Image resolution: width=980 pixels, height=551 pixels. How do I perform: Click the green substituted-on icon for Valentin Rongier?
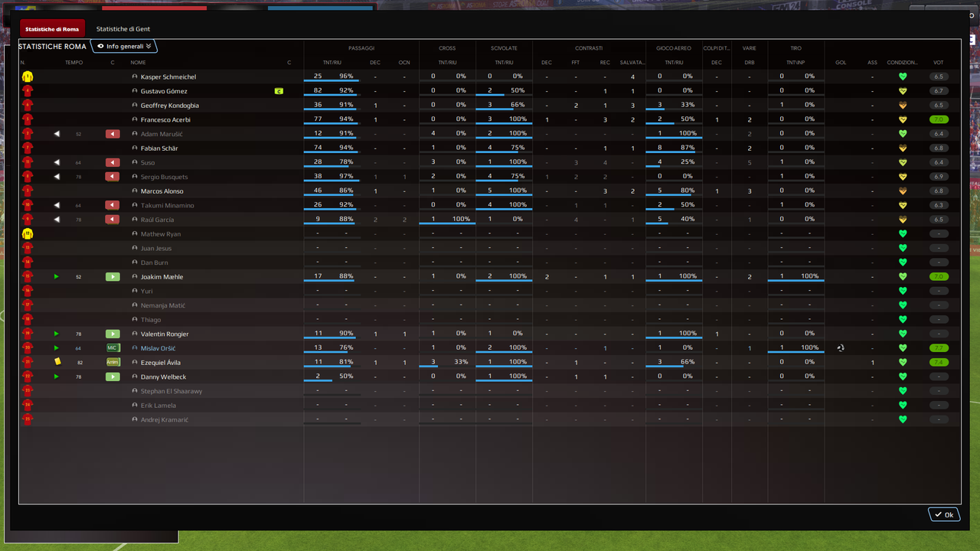(x=113, y=334)
